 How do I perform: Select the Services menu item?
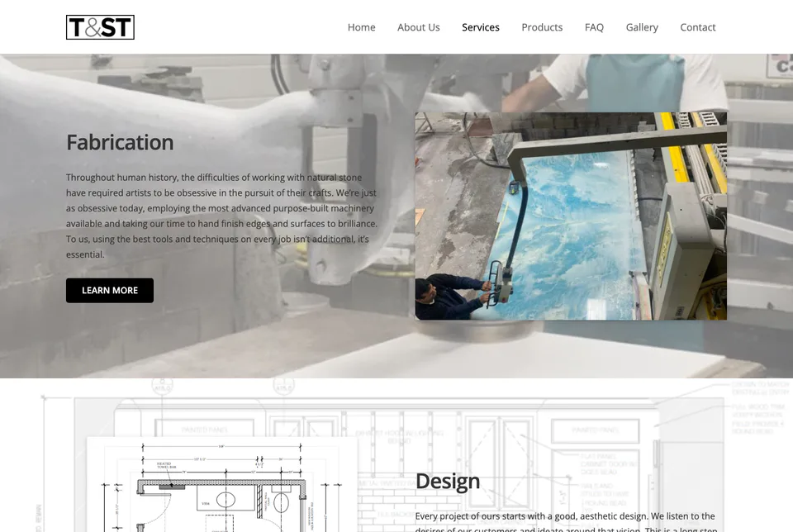pos(481,27)
